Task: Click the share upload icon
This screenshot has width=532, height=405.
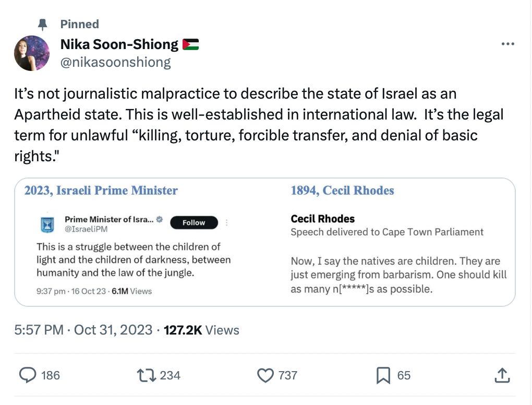Action: pyautogui.click(x=501, y=375)
